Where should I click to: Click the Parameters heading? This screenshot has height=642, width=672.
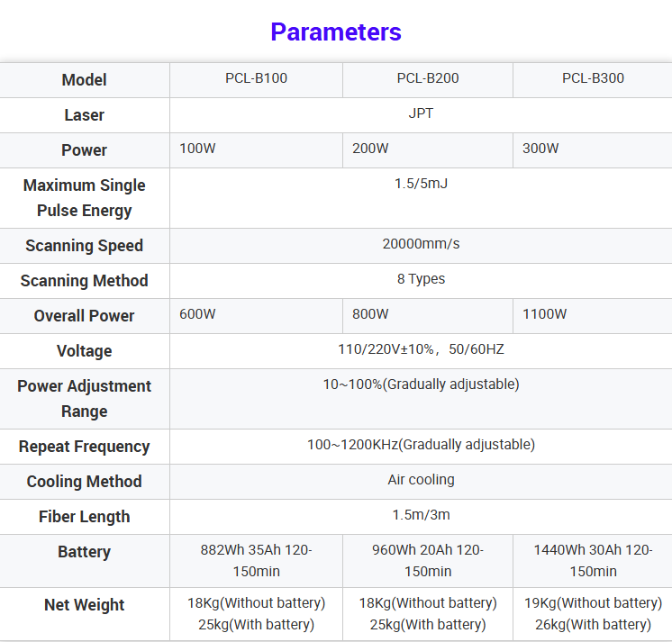point(336,32)
